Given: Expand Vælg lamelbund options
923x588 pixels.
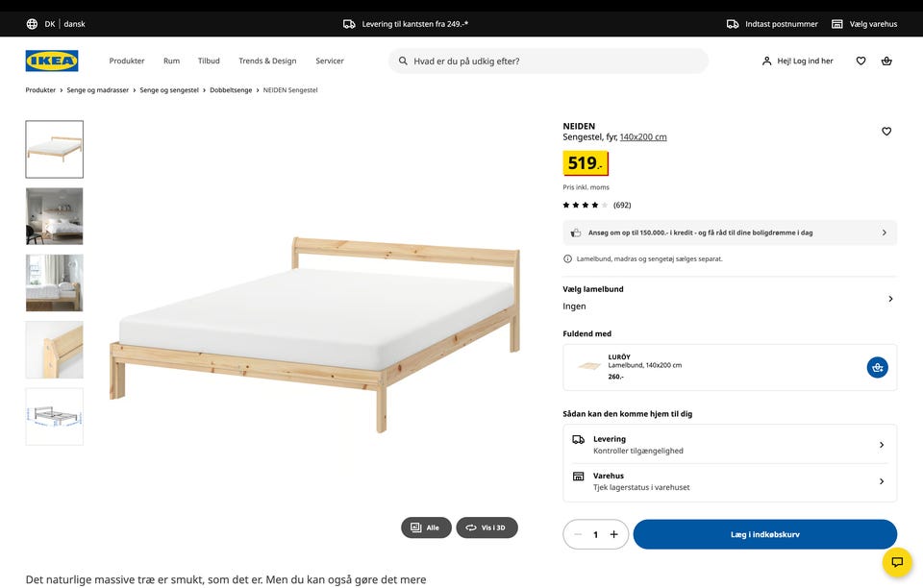Looking at the screenshot, I should pos(890,299).
